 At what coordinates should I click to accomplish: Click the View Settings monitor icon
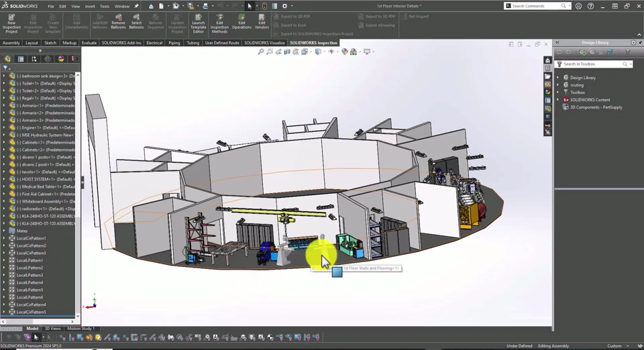tap(366, 52)
